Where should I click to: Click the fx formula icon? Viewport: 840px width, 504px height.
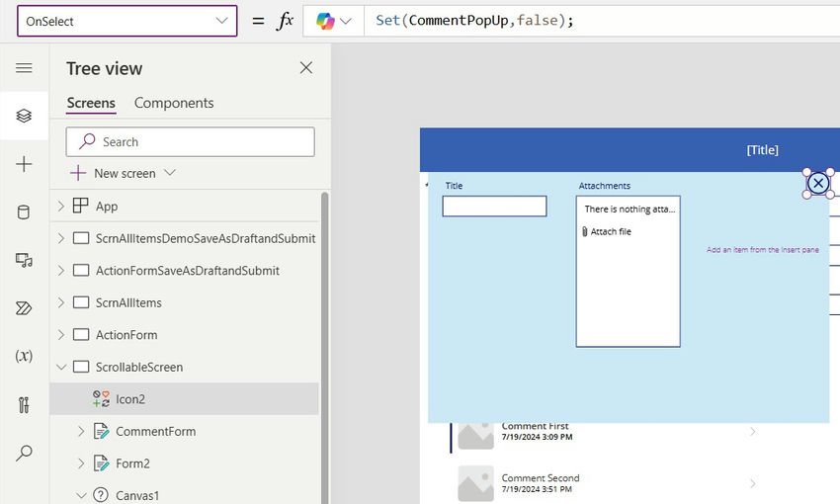coord(285,21)
